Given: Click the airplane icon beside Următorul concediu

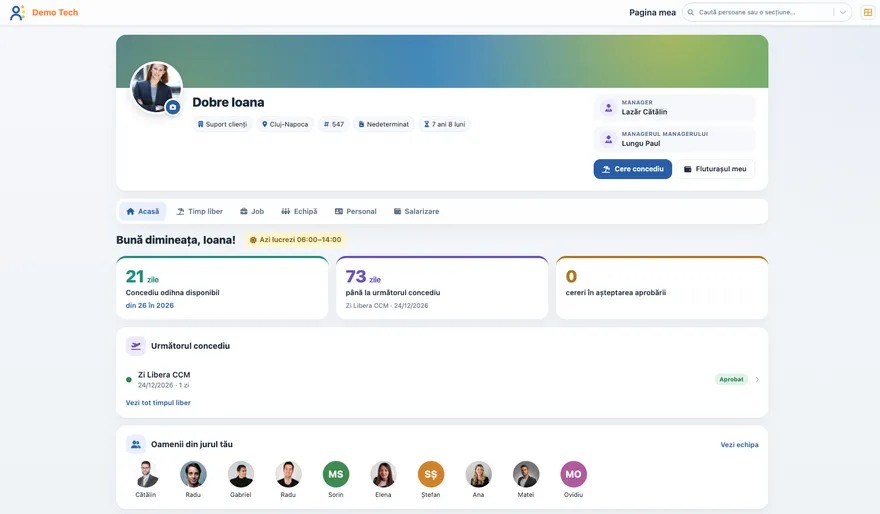Looking at the screenshot, I should tap(136, 346).
